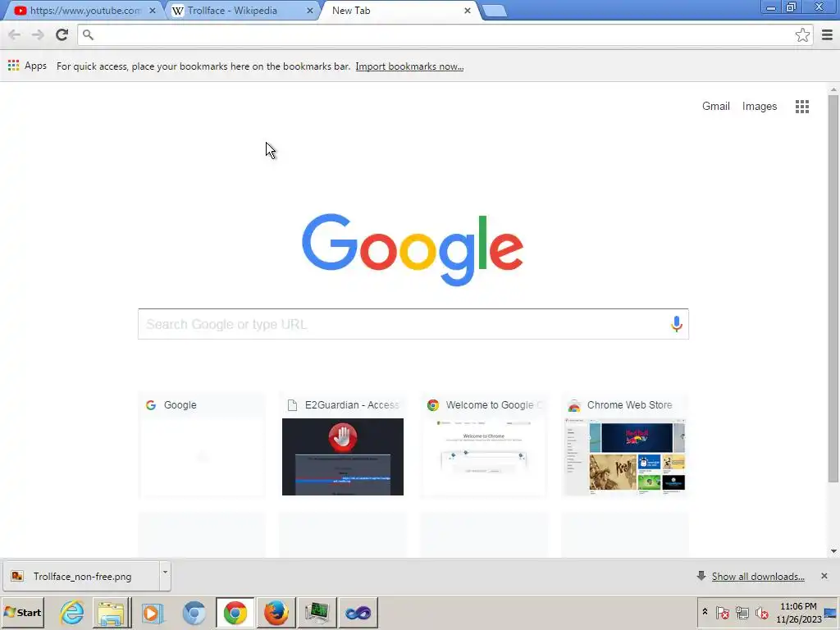Launch Firefox from taskbar
Image resolution: width=840 pixels, height=630 pixels.
click(276, 612)
